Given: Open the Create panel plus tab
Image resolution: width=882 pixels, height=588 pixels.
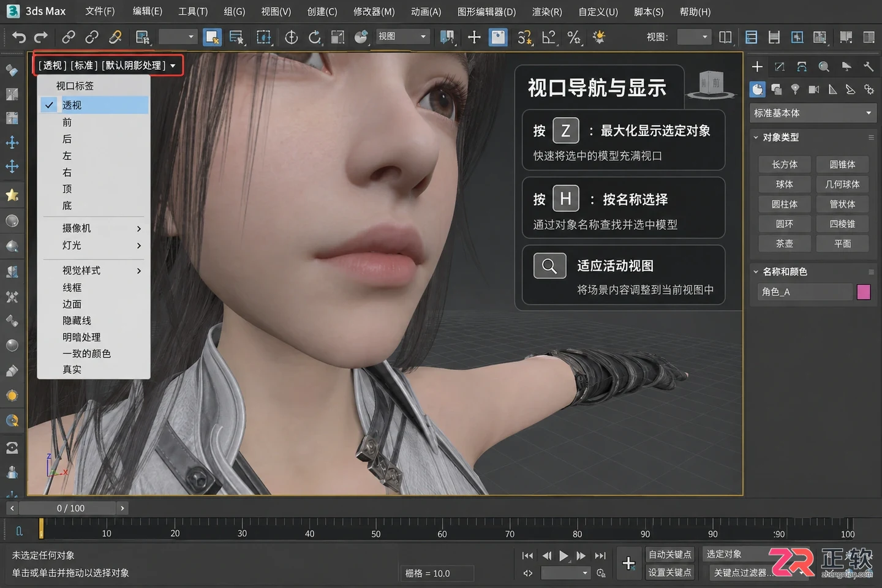Looking at the screenshot, I should [x=757, y=67].
